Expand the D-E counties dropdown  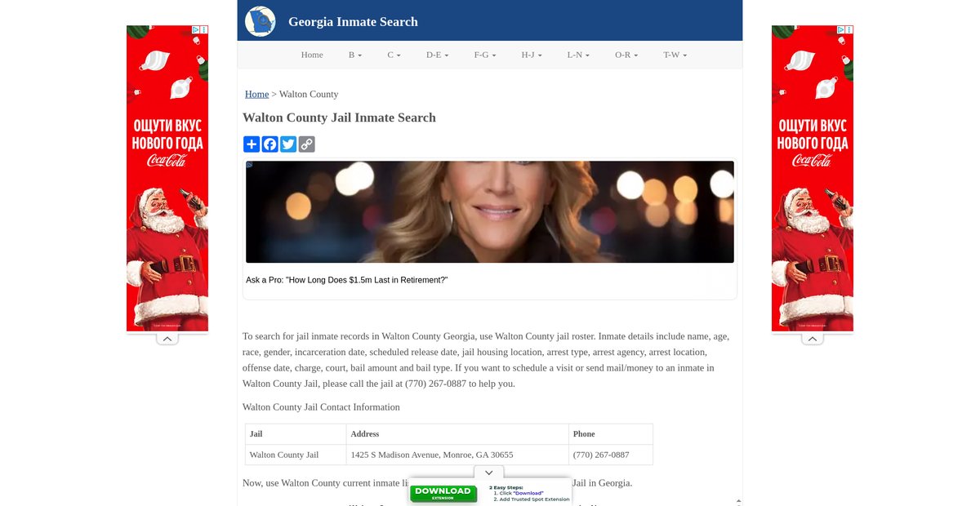coord(437,55)
